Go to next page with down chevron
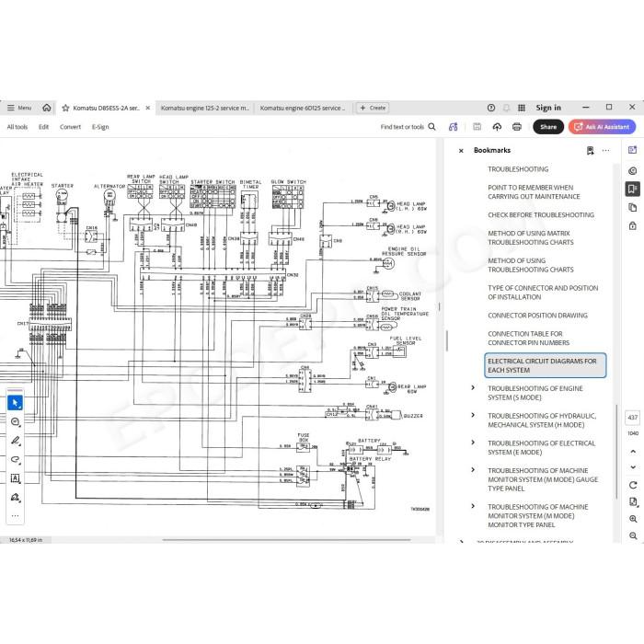The height and width of the screenshot is (644, 644). point(633,467)
